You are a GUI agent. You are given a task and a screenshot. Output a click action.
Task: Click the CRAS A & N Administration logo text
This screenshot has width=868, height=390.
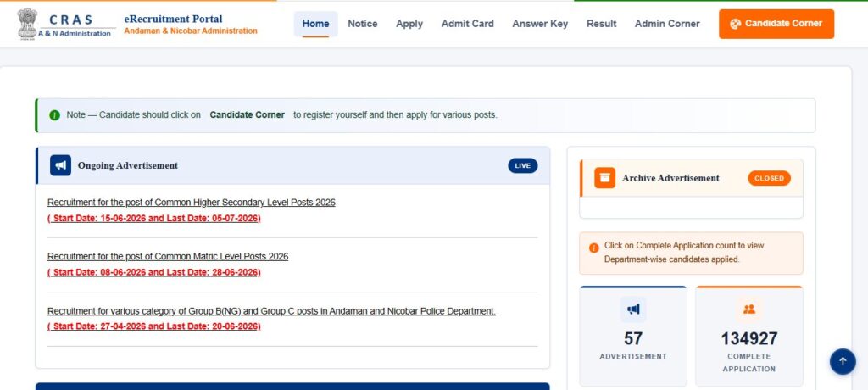(75, 26)
